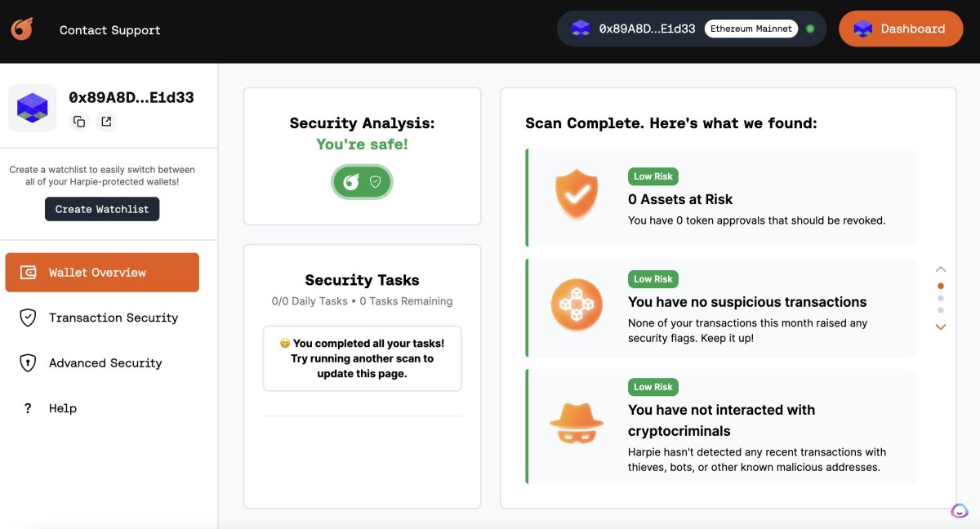Select the third pagination dot
Screen dimensions: 980x529
tap(941, 310)
